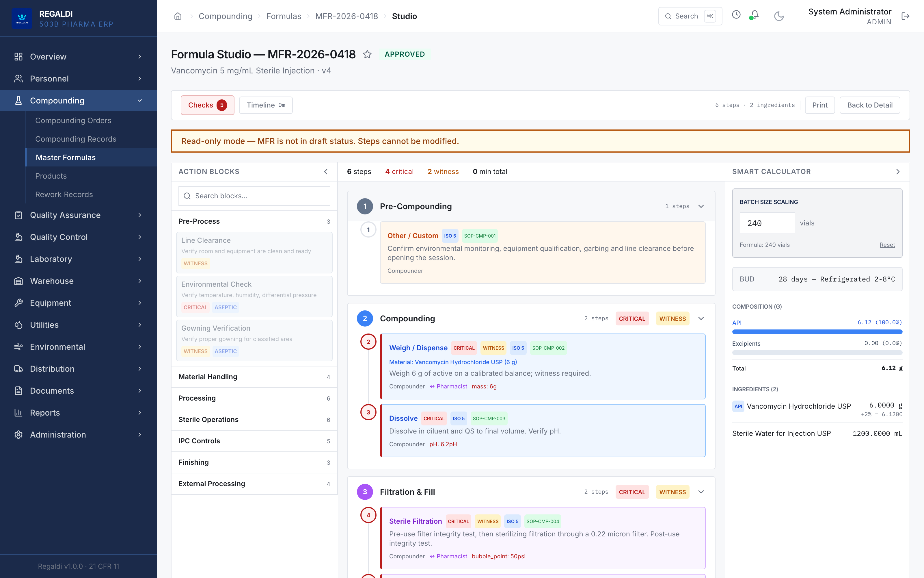Click the search magnifier in blocks field
Screen dimensions: 924x578
point(187,196)
